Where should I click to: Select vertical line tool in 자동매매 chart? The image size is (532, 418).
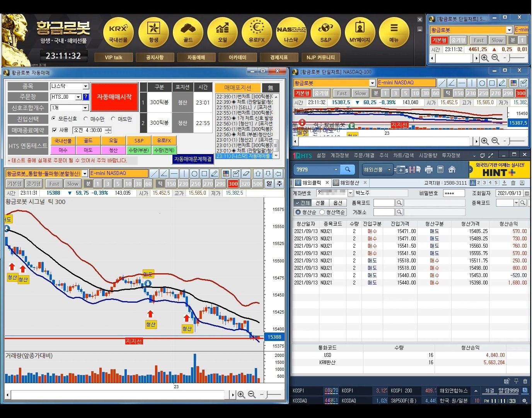point(184,173)
